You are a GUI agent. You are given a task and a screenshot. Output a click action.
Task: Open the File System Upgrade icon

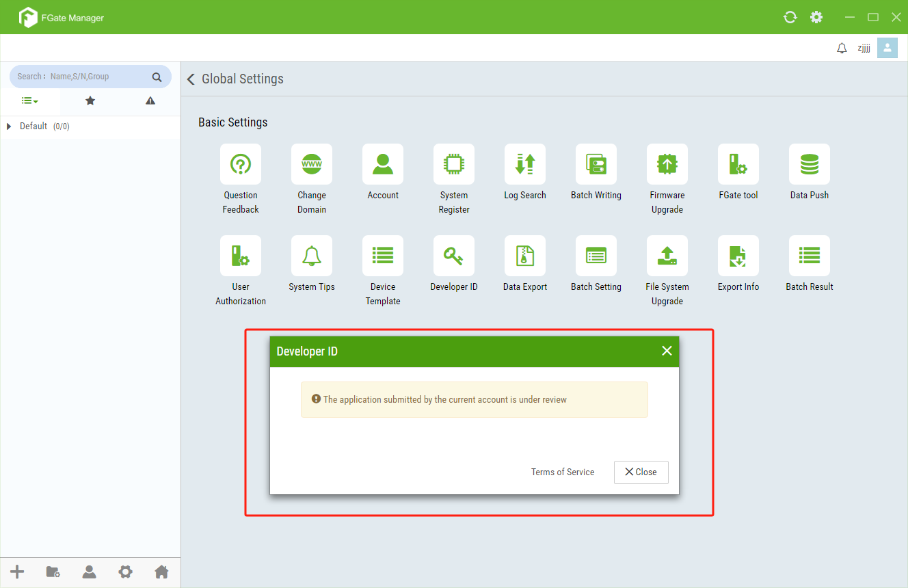click(667, 256)
